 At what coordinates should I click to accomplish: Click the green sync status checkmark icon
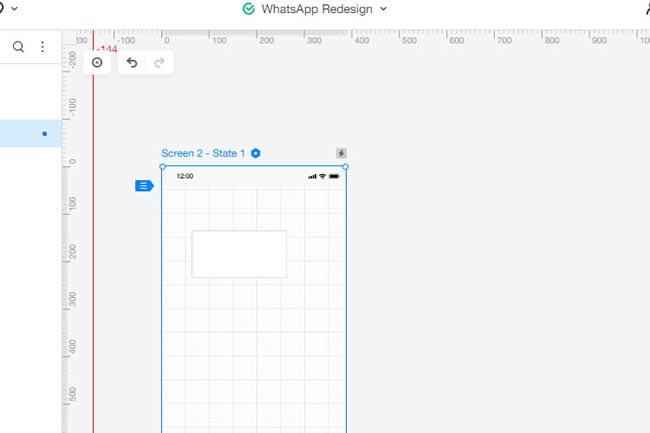249,9
